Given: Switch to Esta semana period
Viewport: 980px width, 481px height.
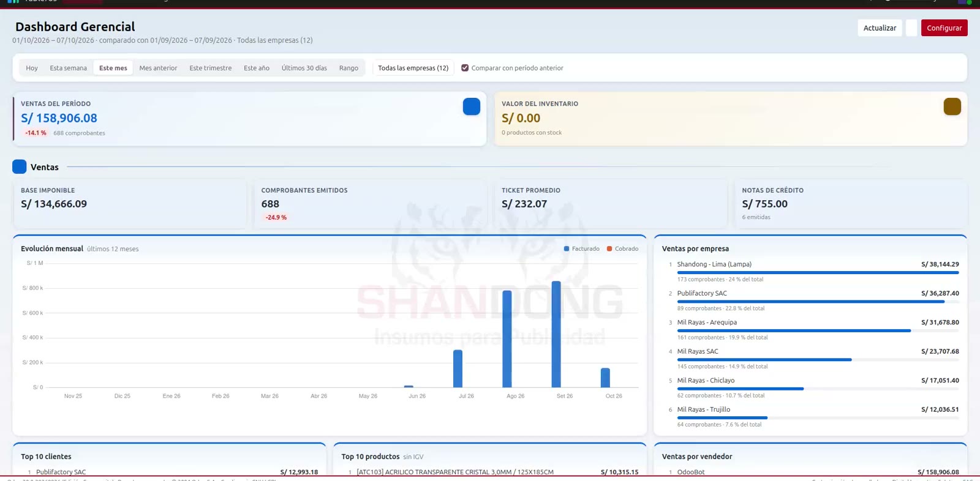Looking at the screenshot, I should pos(69,68).
